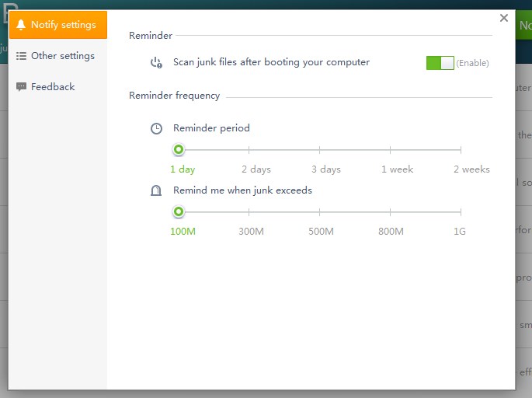
Task: Click the list icon beside Other settings
Action: pos(21,56)
